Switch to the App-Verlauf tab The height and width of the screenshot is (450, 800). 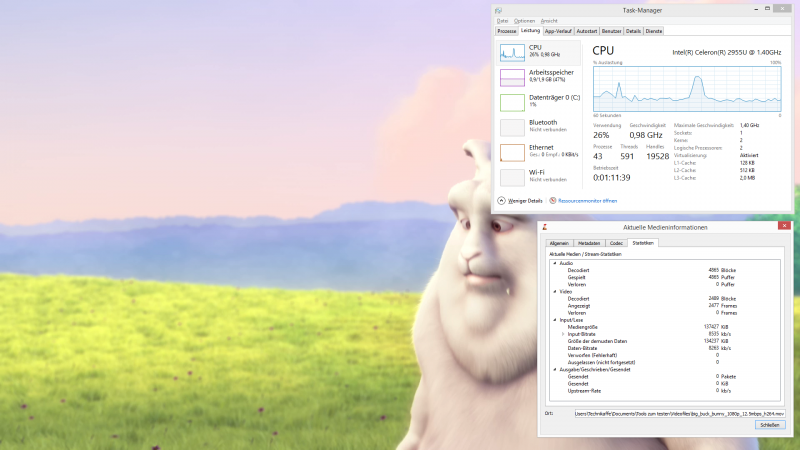[558, 31]
